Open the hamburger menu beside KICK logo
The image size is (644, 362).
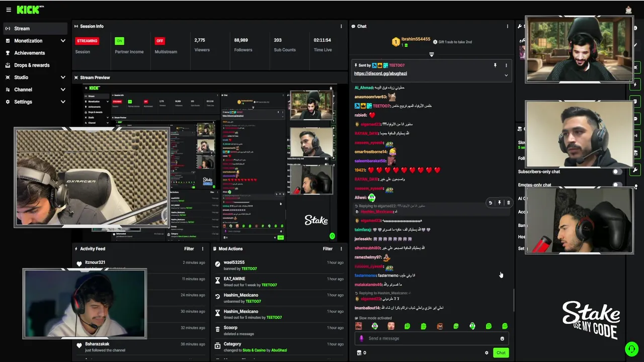[8, 10]
